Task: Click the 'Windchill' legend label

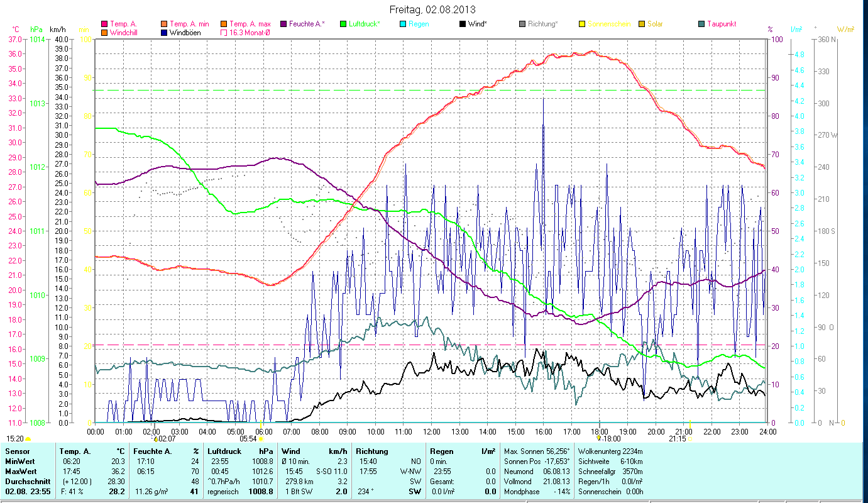Action: tap(123, 33)
